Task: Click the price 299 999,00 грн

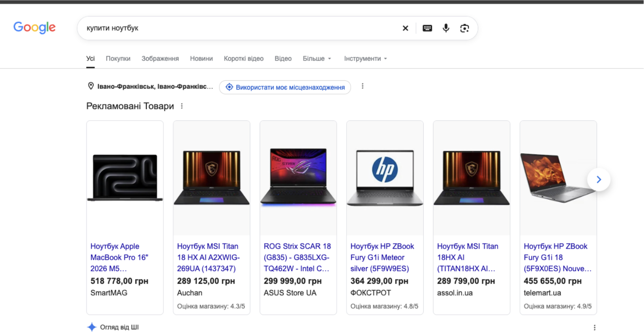Action: 293,281
